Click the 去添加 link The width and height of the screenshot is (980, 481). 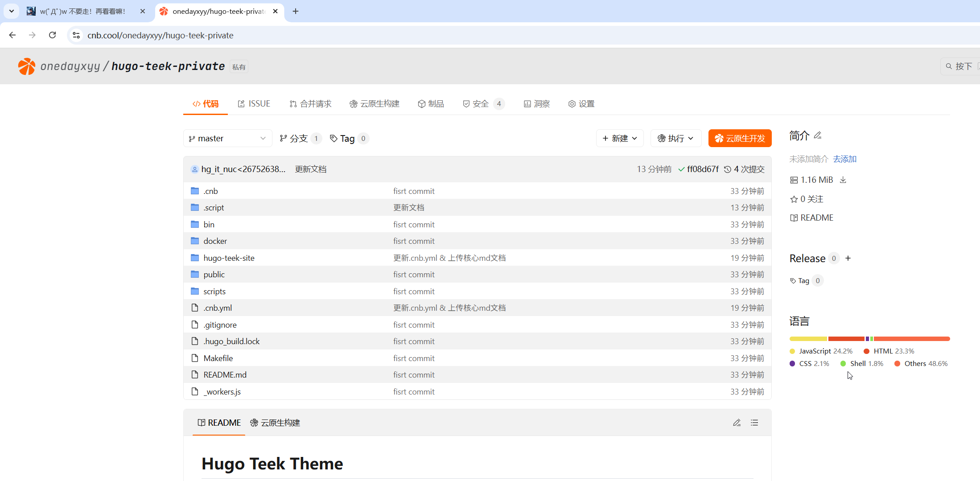click(x=844, y=159)
